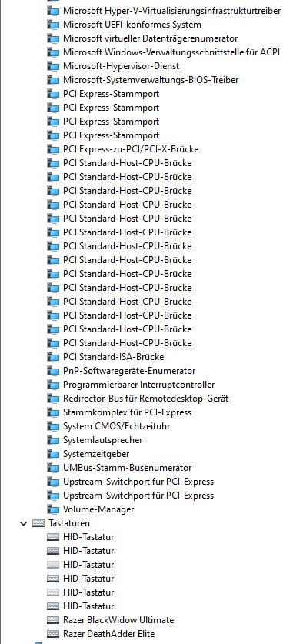
Task: Select Microsoft Windows-Verwaltungsschnittstelle für ACPI entry
Action: (171, 52)
